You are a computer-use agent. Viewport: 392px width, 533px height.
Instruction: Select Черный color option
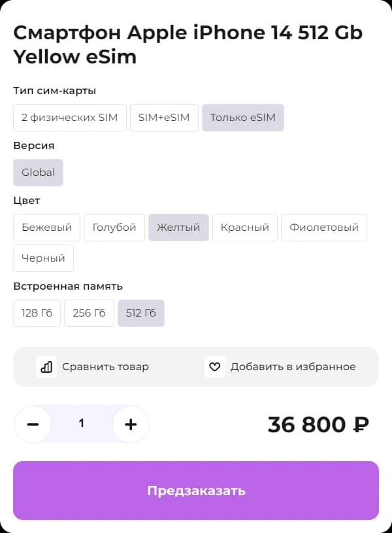coord(43,258)
